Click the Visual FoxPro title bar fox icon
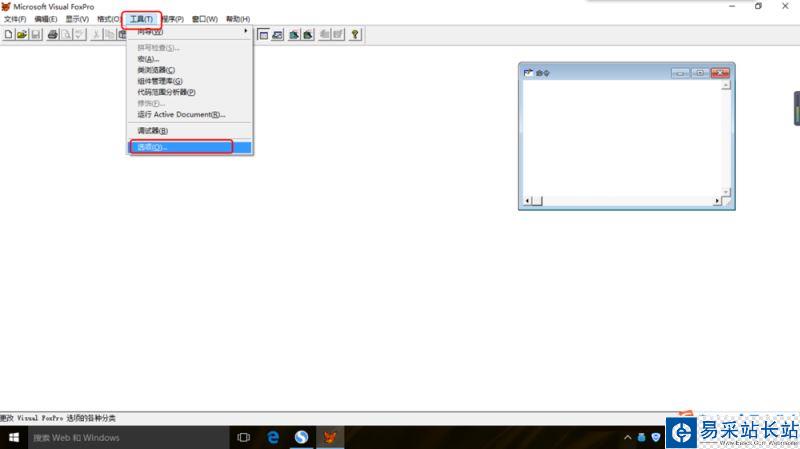 coord(6,7)
